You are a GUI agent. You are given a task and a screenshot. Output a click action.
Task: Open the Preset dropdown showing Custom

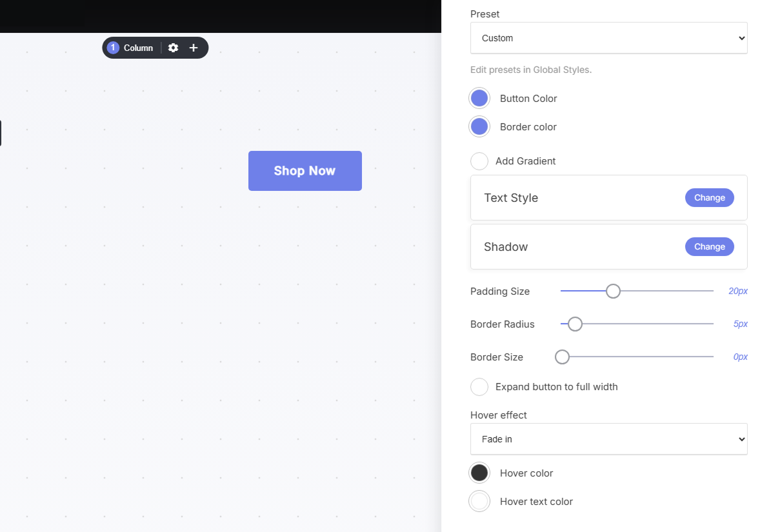click(x=609, y=38)
